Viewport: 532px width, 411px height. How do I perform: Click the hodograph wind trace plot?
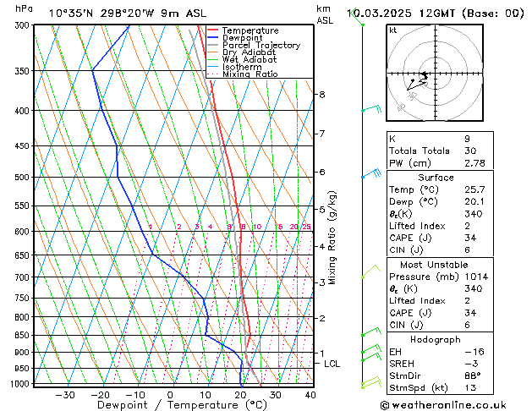click(417, 80)
